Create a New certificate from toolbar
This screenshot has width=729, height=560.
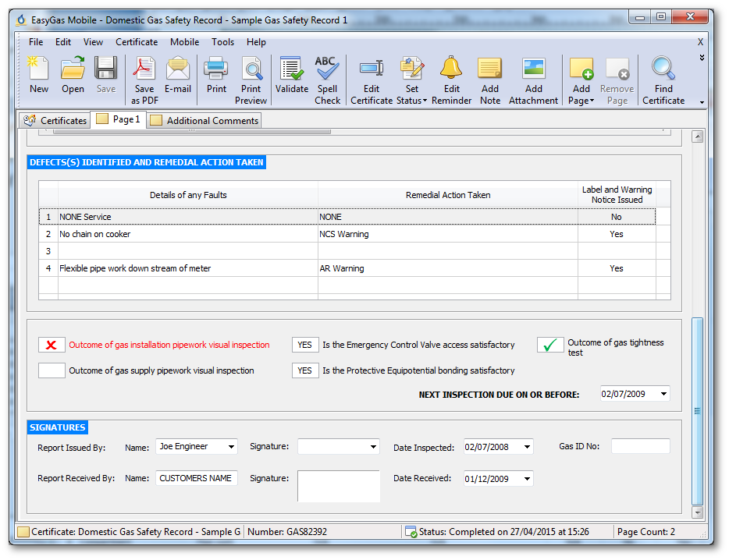[x=39, y=74]
